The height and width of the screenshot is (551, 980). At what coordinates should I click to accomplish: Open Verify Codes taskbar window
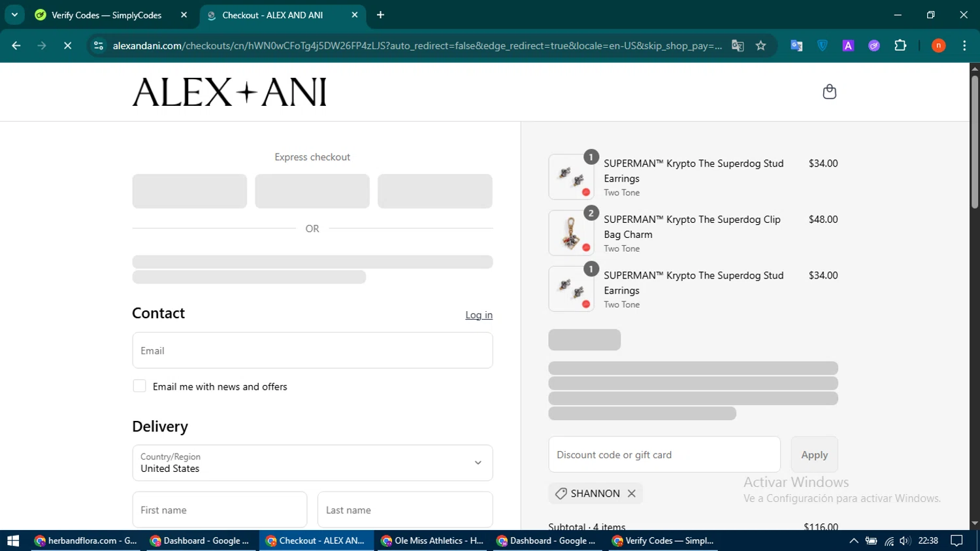[x=663, y=541]
